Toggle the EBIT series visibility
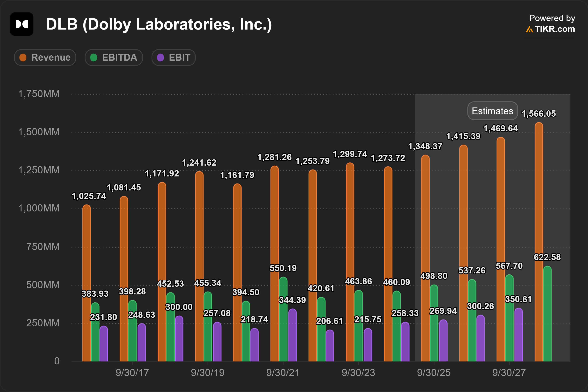Viewport: 588px width, 392px height. tap(173, 57)
